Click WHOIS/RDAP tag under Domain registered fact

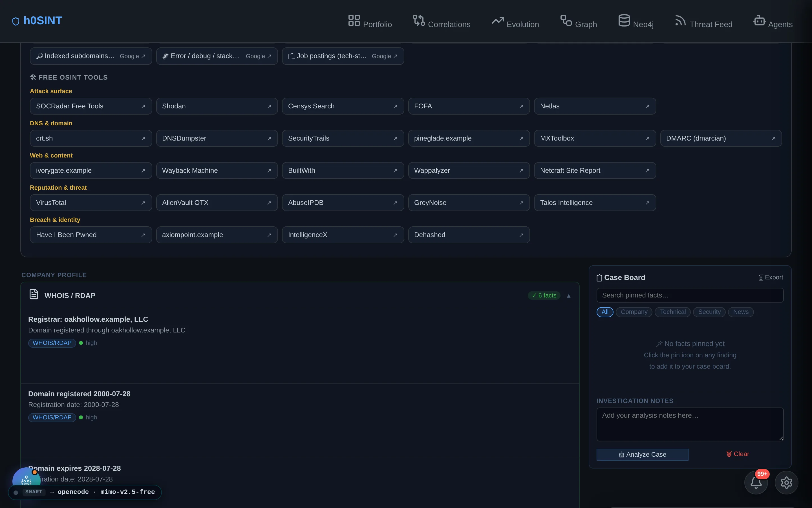click(52, 418)
